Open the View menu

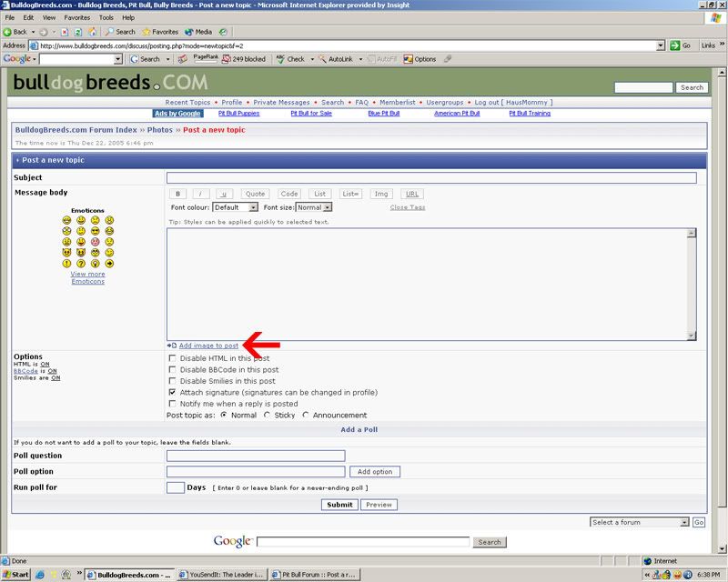click(x=49, y=17)
